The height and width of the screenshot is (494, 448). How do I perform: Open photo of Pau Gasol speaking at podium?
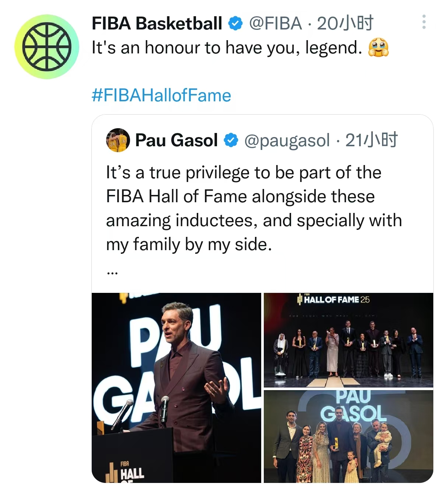(x=176, y=387)
